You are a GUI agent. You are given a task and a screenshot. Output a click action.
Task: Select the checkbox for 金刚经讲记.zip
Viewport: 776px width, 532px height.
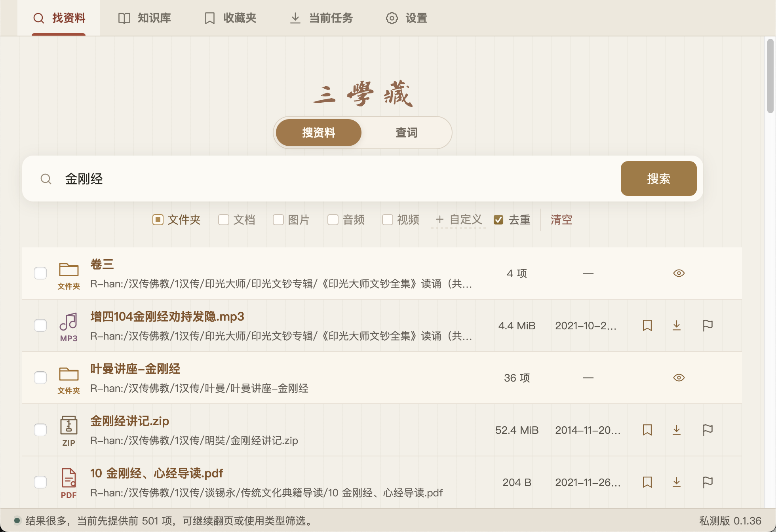[40, 430]
